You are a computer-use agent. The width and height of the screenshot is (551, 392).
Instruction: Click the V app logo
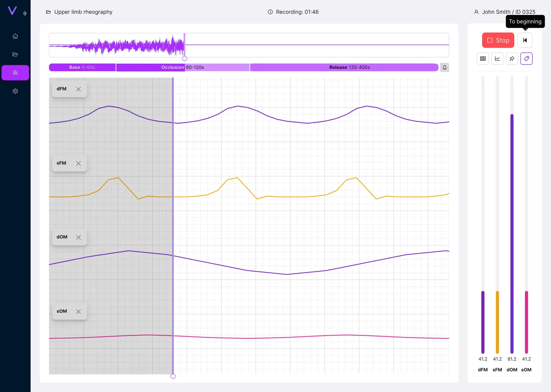click(x=12, y=11)
